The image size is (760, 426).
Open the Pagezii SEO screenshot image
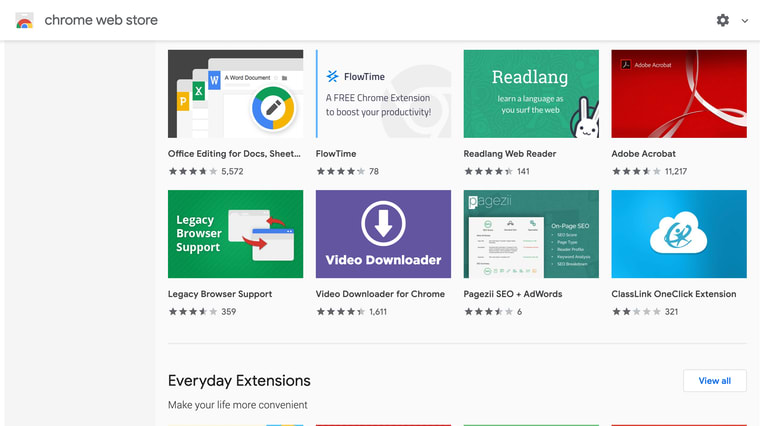[531, 234]
